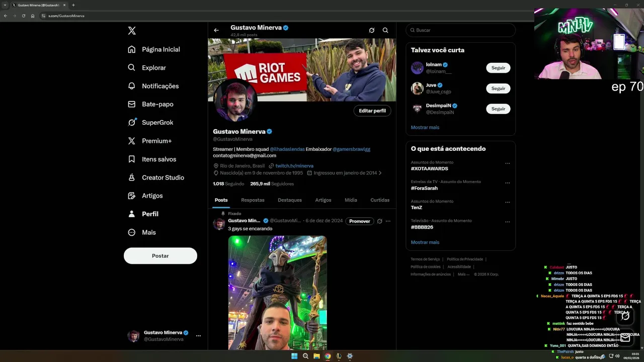Open the #ForaSarah trending topic
This screenshot has height=362, width=644.
[x=424, y=188]
